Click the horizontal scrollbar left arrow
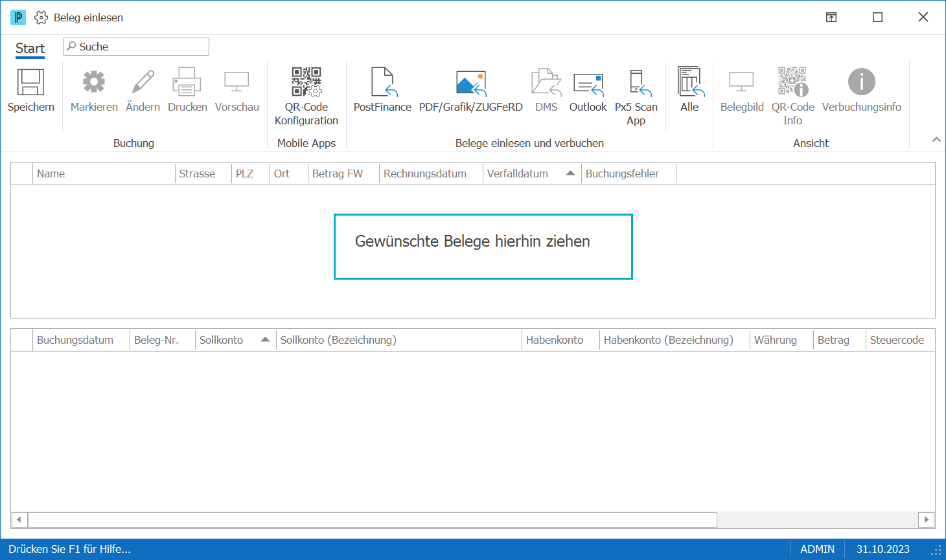This screenshot has width=946, height=560. tap(19, 519)
